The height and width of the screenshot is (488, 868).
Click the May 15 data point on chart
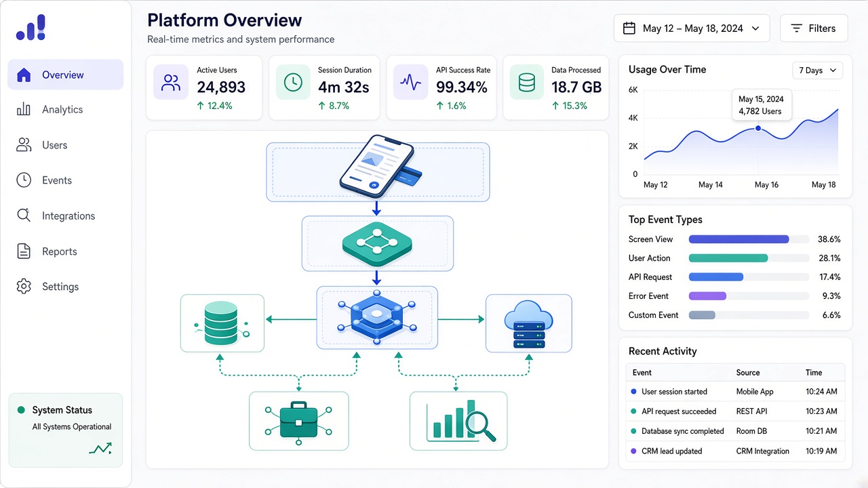click(x=758, y=129)
